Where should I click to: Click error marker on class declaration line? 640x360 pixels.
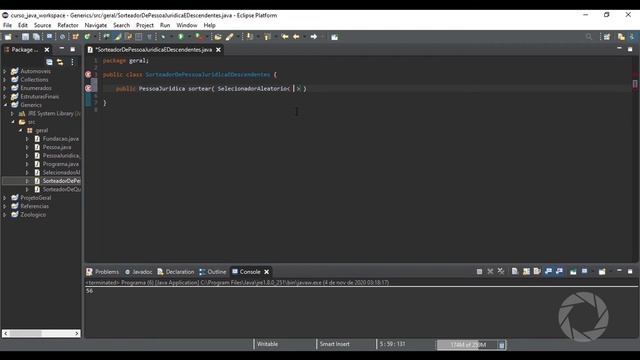(88, 74)
